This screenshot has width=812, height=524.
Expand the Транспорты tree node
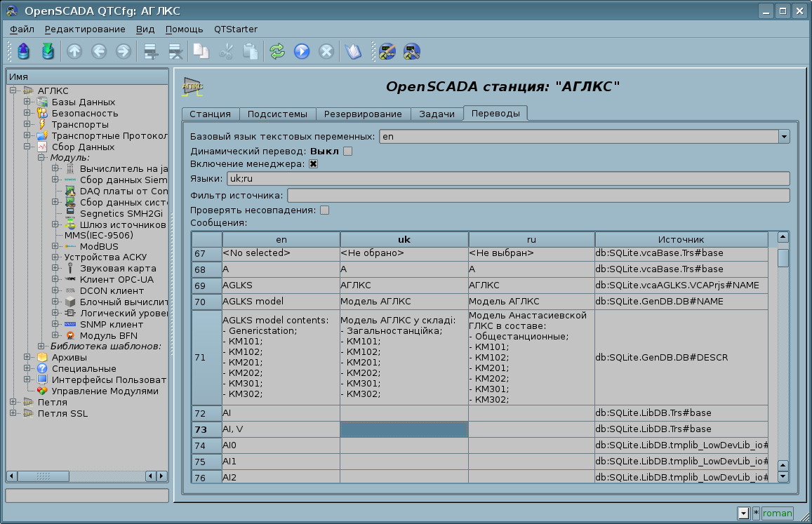[27, 124]
